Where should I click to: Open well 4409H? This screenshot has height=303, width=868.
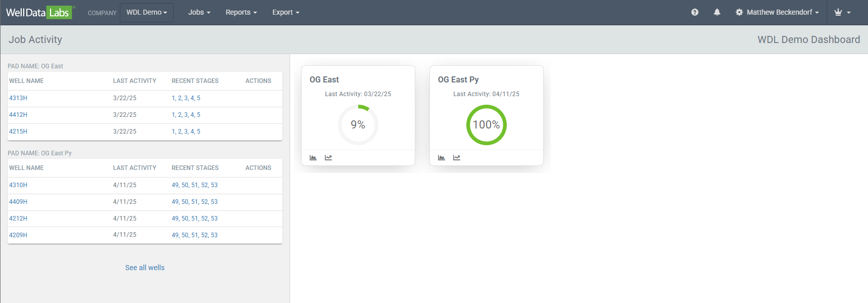(18, 202)
